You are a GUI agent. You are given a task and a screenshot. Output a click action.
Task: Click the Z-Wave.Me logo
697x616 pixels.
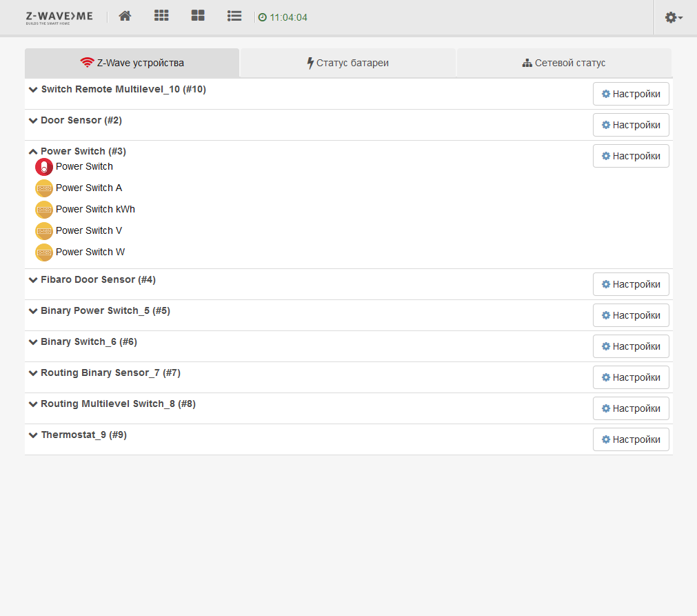pos(59,17)
